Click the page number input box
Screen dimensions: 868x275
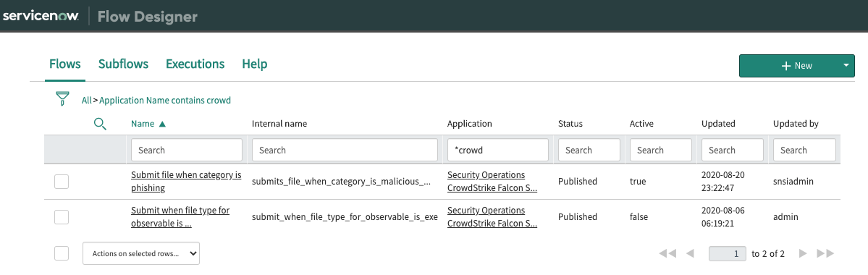pyautogui.click(x=728, y=254)
